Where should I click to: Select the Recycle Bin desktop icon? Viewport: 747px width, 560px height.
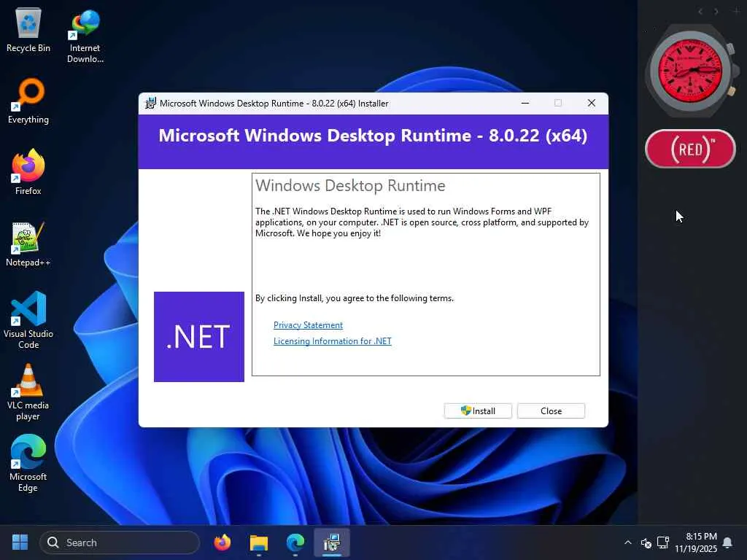pyautogui.click(x=28, y=31)
